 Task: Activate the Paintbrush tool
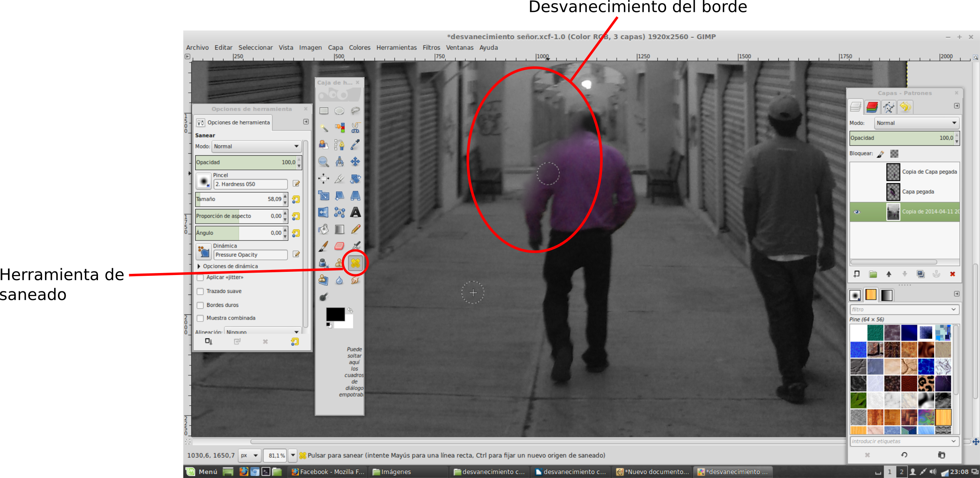[x=323, y=246]
